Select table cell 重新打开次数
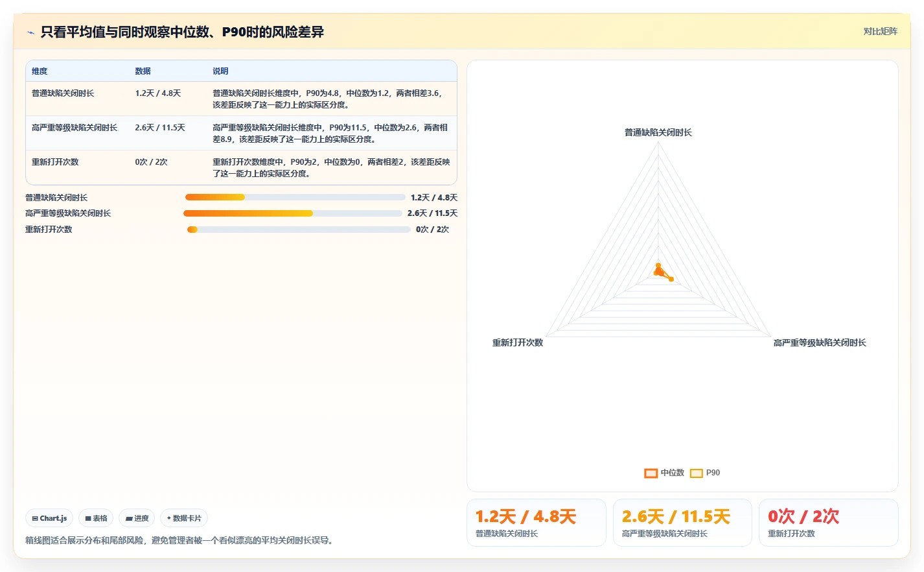This screenshot has height=572, width=924. 55,162
